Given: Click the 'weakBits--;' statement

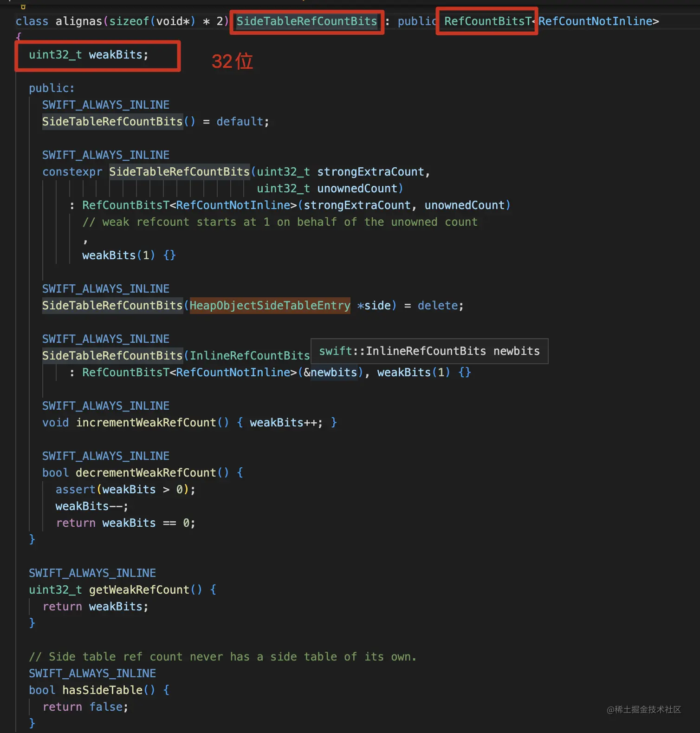Looking at the screenshot, I should (x=92, y=506).
